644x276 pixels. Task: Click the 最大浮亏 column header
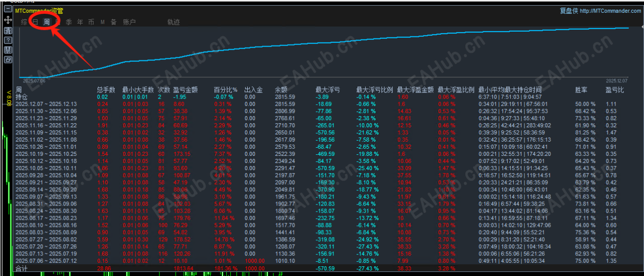point(328,90)
